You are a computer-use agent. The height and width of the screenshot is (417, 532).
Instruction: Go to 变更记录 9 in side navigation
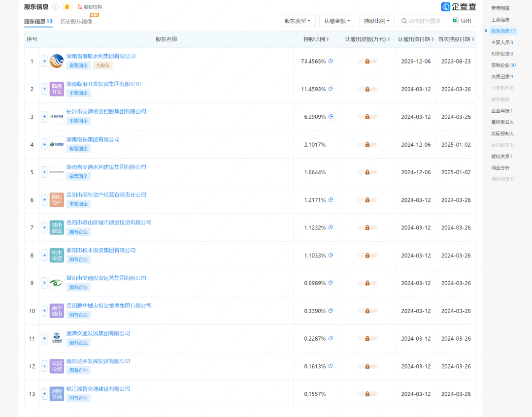[x=502, y=77]
